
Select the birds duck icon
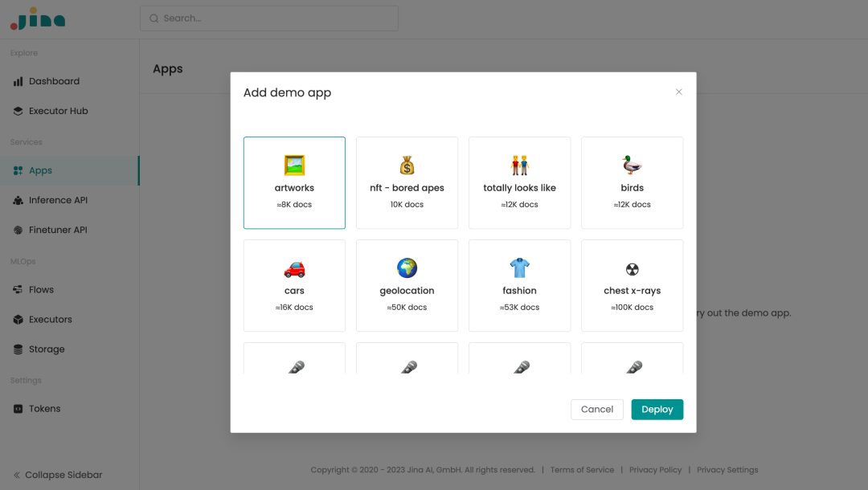pos(633,165)
